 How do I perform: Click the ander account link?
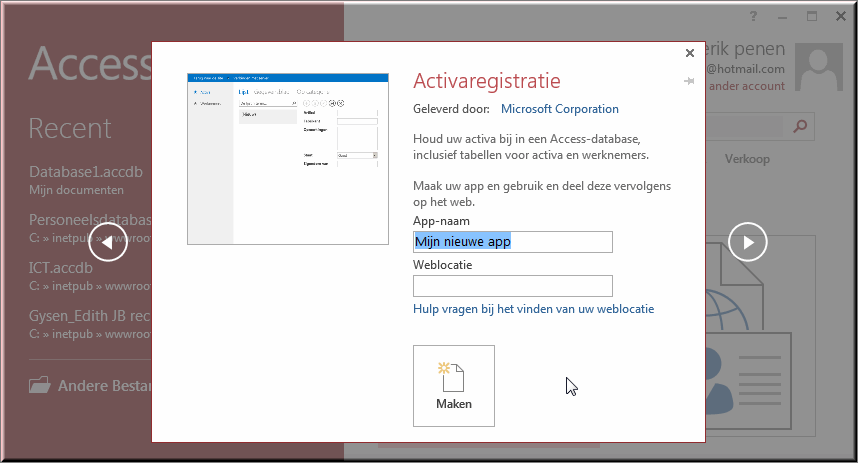(x=746, y=86)
